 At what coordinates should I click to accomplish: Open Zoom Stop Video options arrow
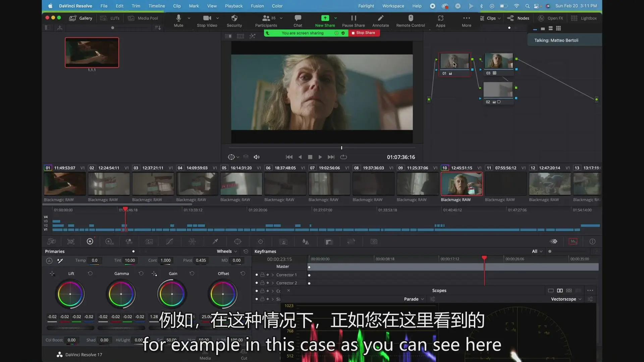pyautogui.click(x=217, y=18)
